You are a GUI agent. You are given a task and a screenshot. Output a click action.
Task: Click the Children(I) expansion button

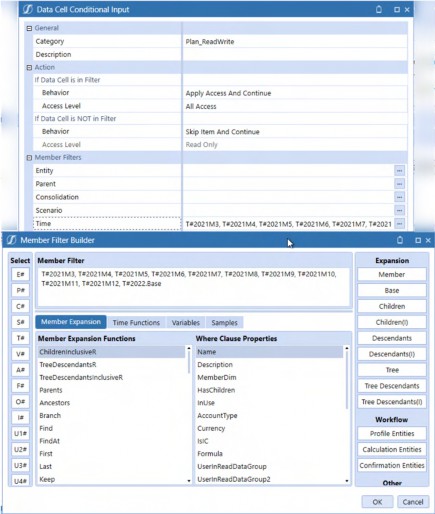(392, 322)
